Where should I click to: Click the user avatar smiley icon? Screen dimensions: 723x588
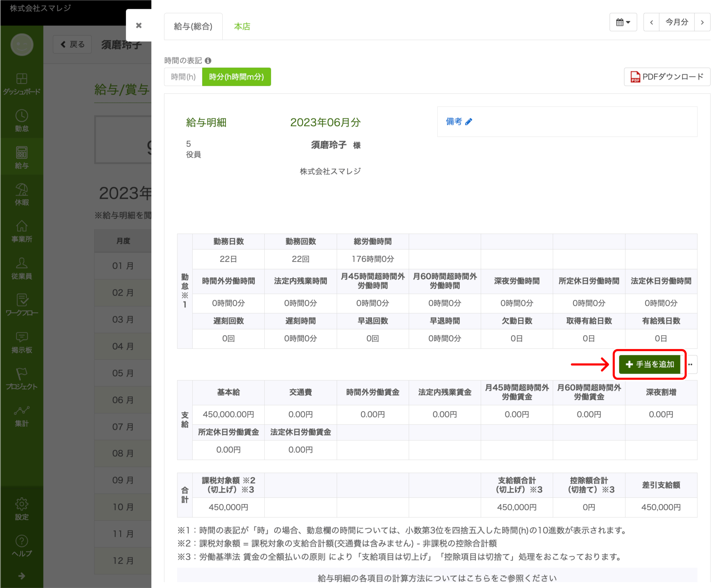point(22,45)
